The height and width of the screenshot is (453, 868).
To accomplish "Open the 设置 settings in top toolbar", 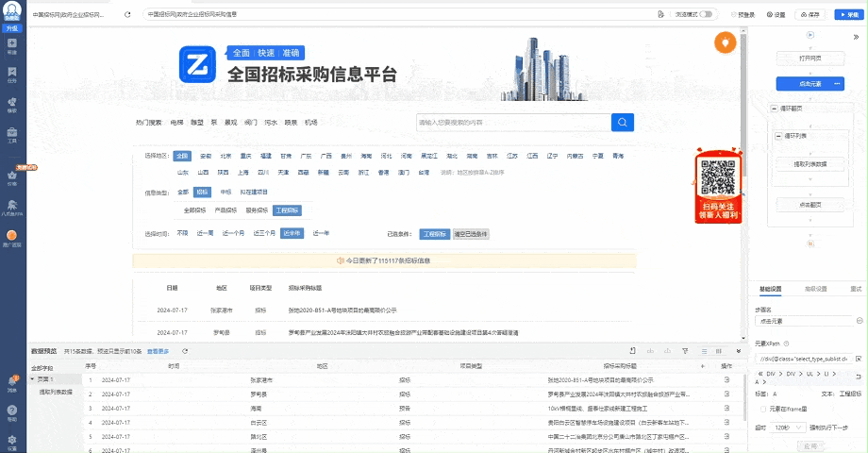I will [776, 14].
